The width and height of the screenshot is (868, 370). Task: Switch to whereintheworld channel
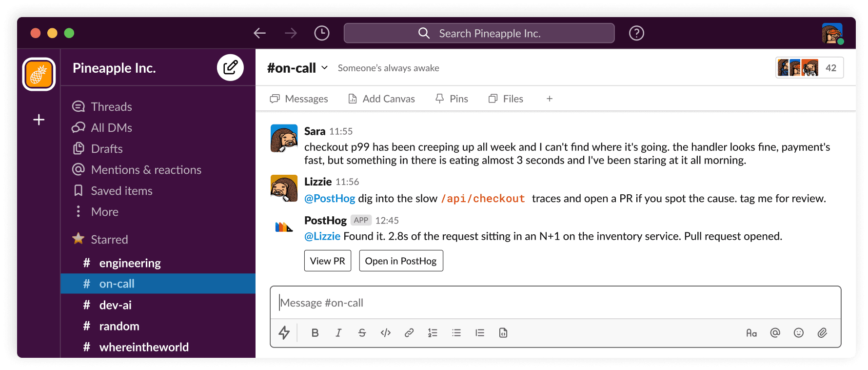click(158, 347)
